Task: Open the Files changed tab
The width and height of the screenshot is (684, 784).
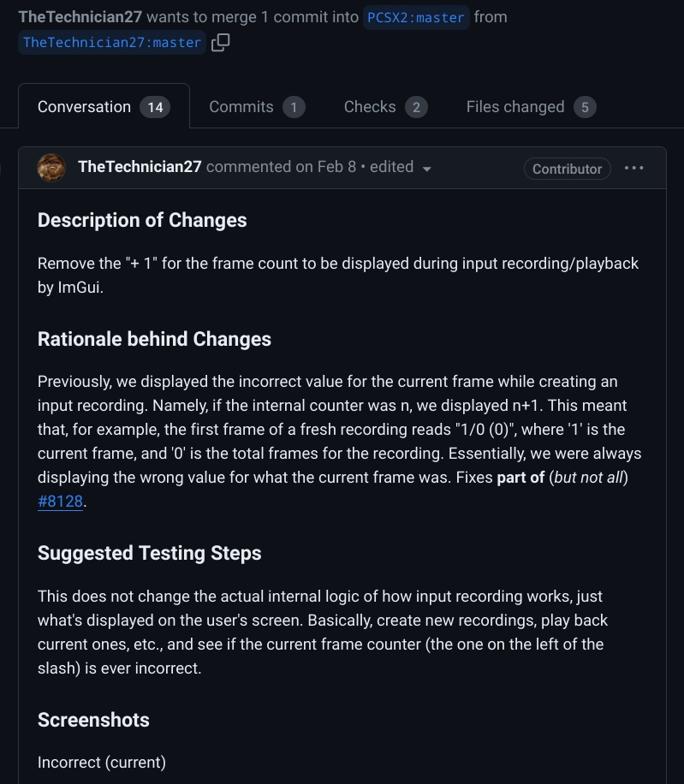Action: (531, 107)
